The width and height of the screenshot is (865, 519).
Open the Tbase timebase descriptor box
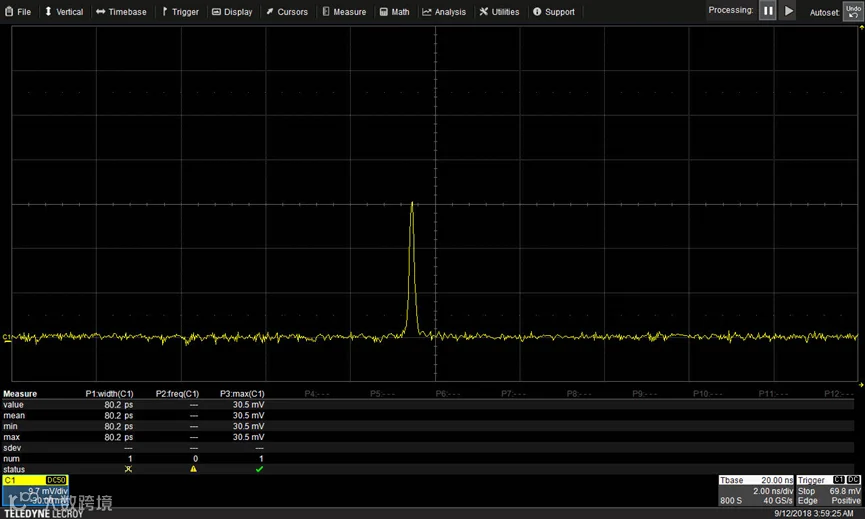tap(756, 490)
